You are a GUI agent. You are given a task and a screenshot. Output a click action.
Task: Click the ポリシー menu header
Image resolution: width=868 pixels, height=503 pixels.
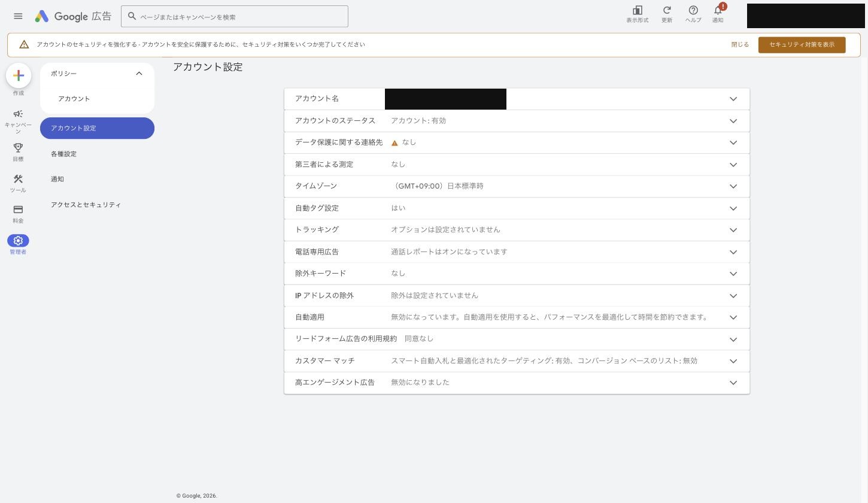point(97,74)
